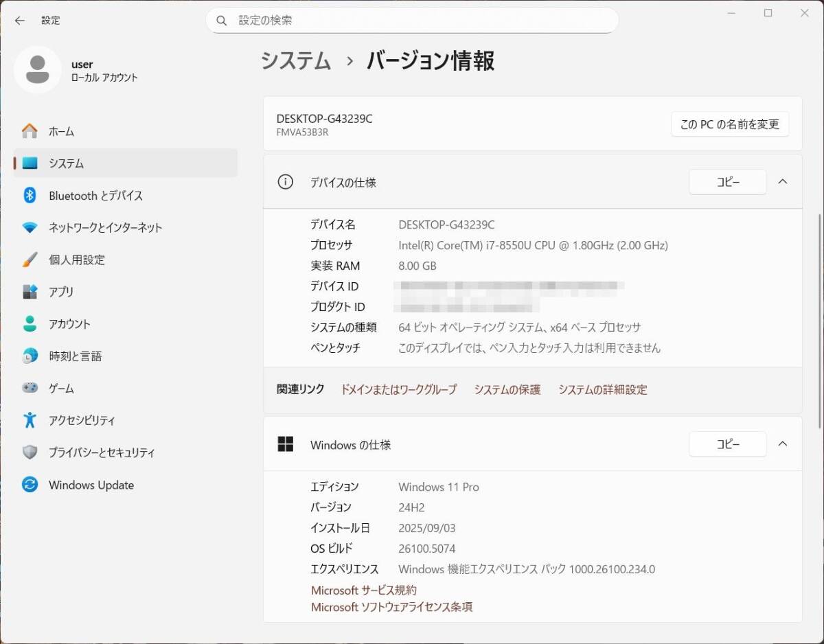Click the 設定の検索 search field

pyautogui.click(x=412, y=21)
